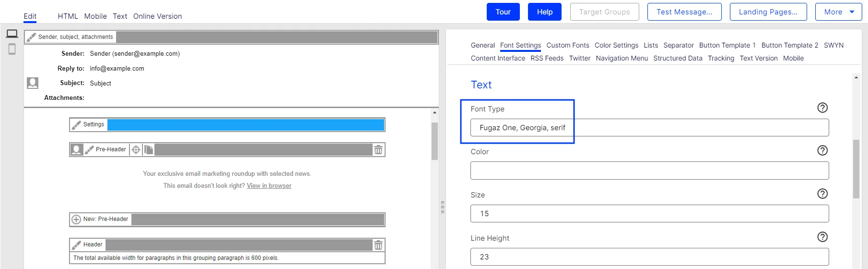Image resolution: width=868 pixels, height=269 pixels.
Task: Click the settings panel scroll-up arrow
Action: pyautogui.click(x=856, y=77)
